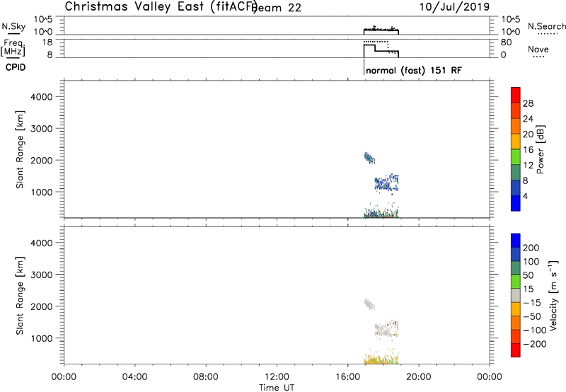This screenshot has height=392, width=566.
Task: Click the '200' Velocity colorbar label
Action: tap(531, 248)
